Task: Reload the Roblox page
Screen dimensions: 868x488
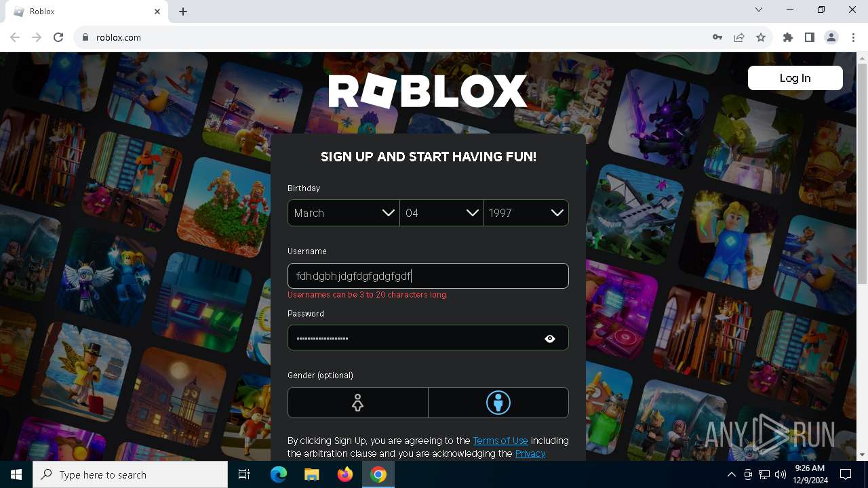Action: pyautogui.click(x=58, y=37)
